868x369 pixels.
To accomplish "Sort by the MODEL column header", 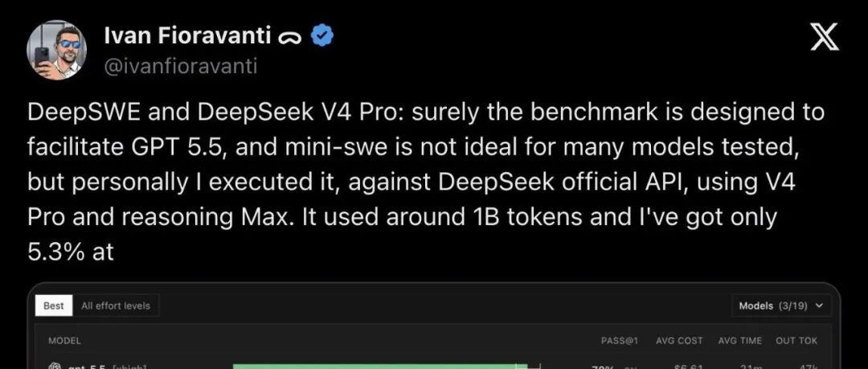I will 64,341.
